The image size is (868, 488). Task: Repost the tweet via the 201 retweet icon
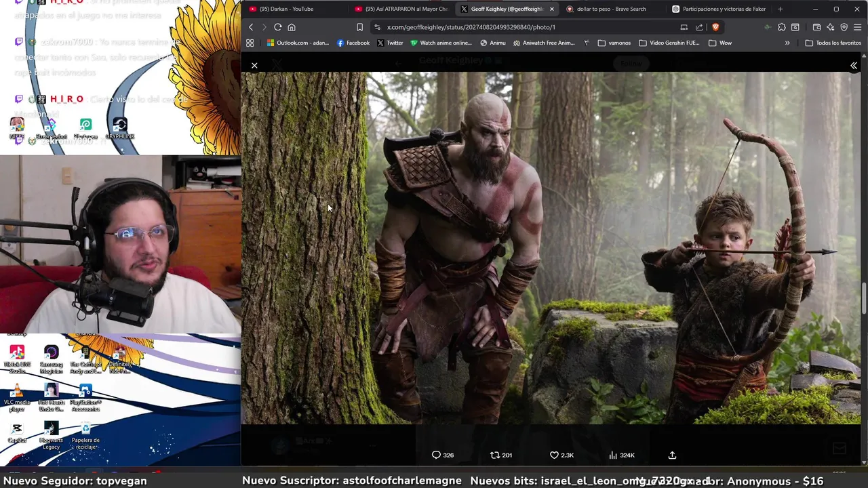pos(501,455)
